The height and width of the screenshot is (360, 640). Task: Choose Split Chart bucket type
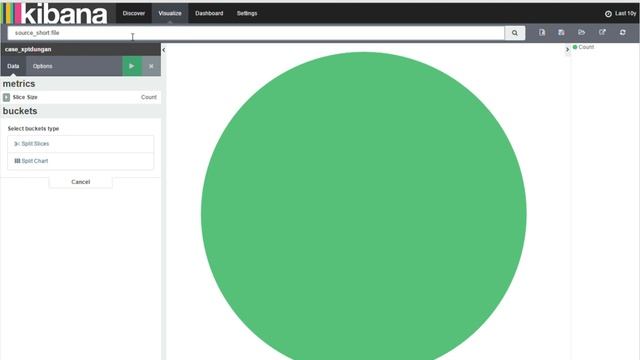pos(80,161)
